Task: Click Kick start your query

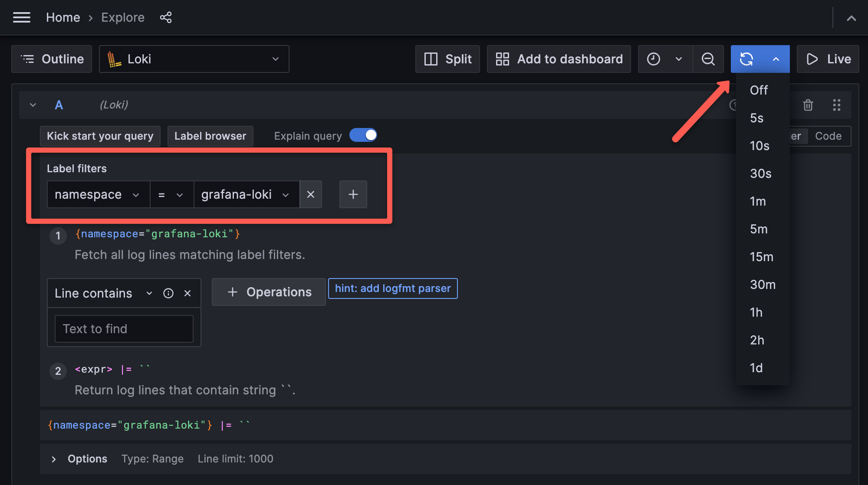Action: pyautogui.click(x=100, y=136)
